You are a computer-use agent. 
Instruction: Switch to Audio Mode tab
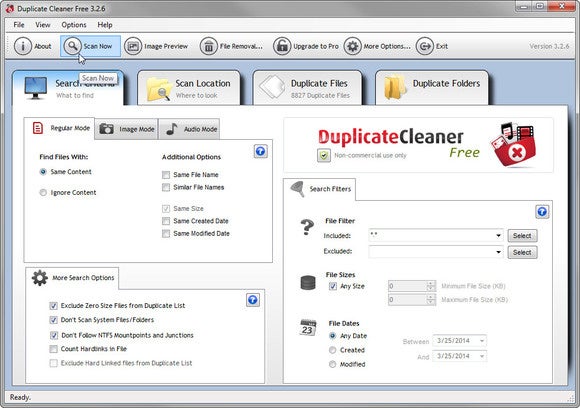coord(189,129)
